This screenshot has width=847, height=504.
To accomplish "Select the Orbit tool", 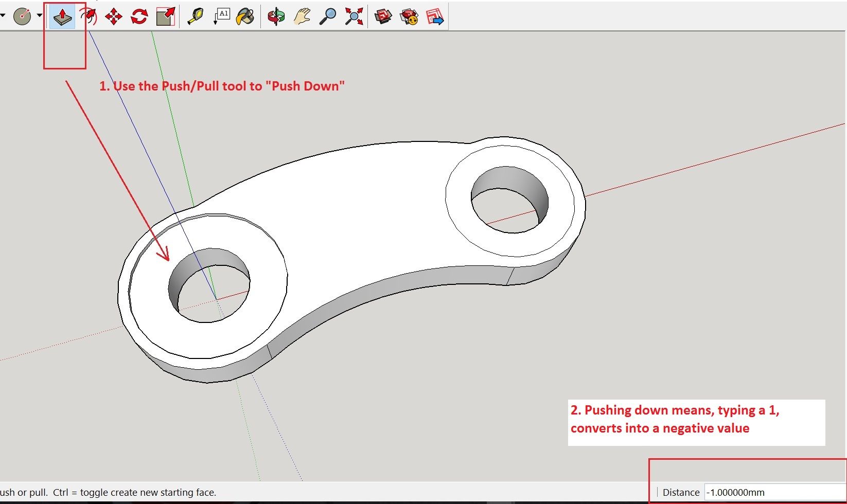I will (x=275, y=16).
